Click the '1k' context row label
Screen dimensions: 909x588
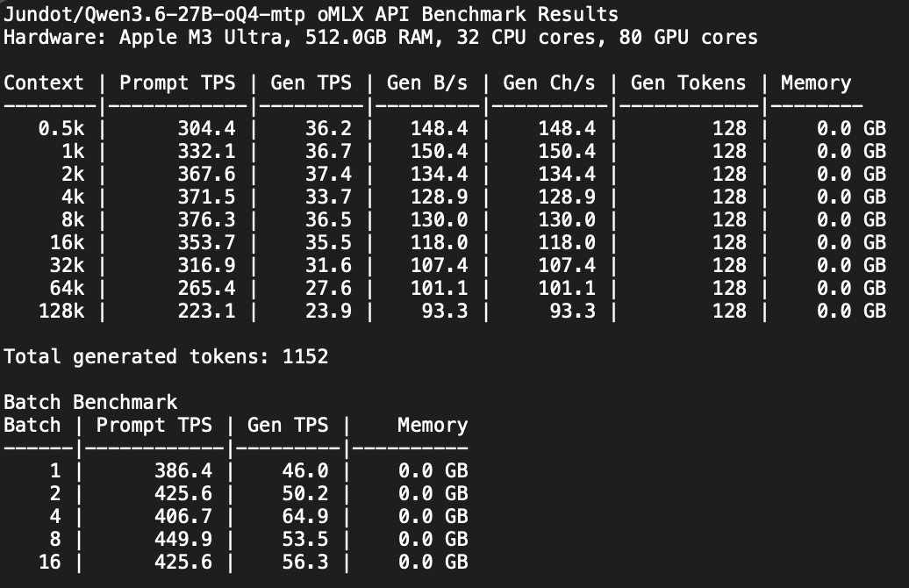pos(73,151)
